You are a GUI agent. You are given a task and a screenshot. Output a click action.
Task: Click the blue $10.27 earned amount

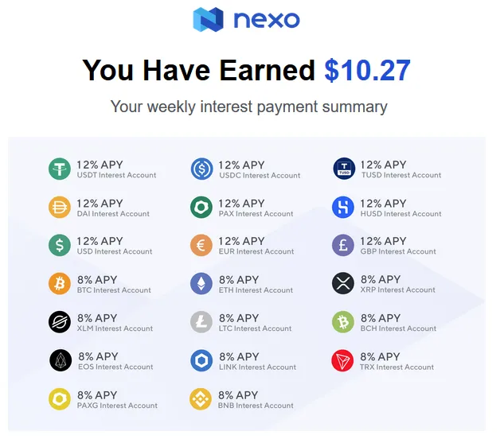[x=367, y=70]
